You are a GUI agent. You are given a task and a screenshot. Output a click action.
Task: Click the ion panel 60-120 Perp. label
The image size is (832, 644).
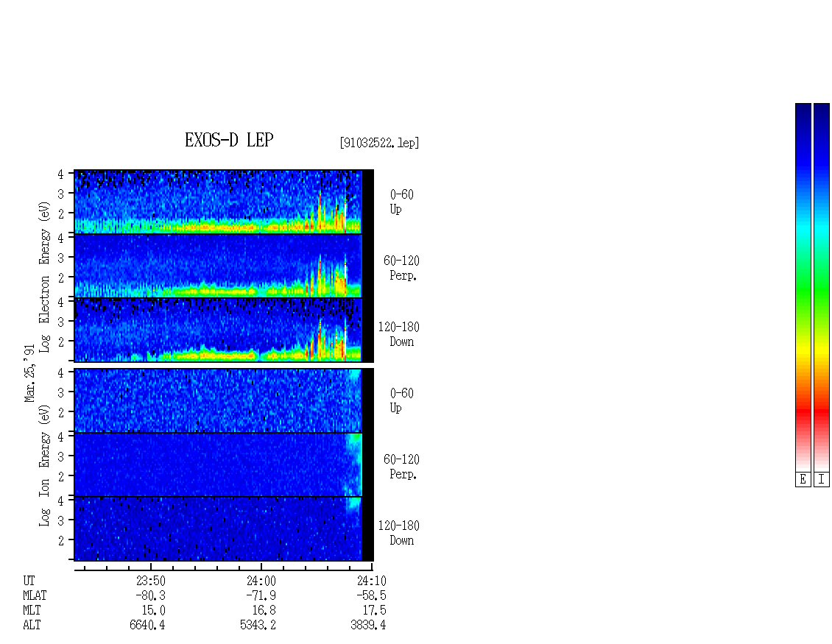pos(401,467)
